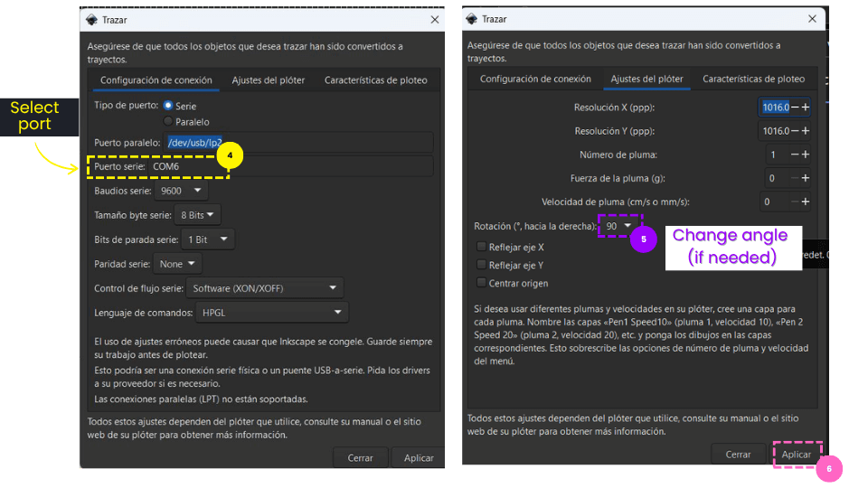Toggle the Centrar origen checkbox
Image resolution: width=868 pixels, height=488 pixels.
point(482,283)
